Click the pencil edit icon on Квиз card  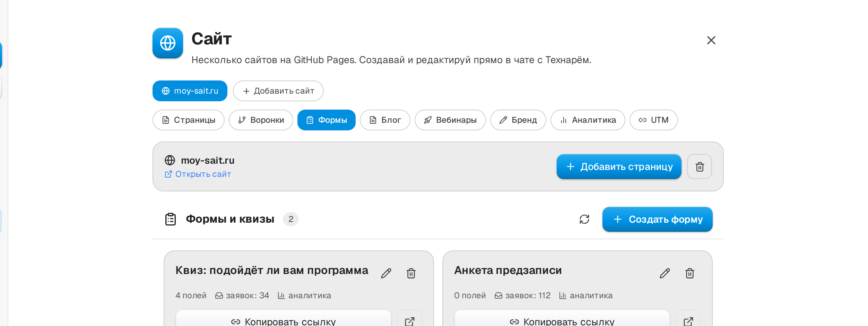(386, 273)
